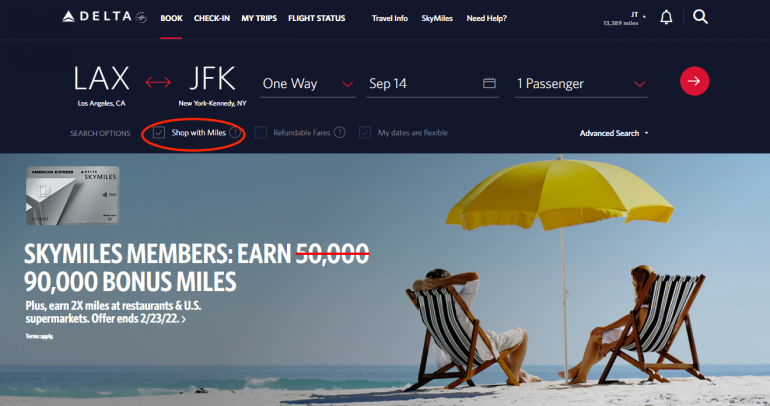Open the calendar icon beside Sep 14
The height and width of the screenshot is (406, 770).
tap(489, 83)
